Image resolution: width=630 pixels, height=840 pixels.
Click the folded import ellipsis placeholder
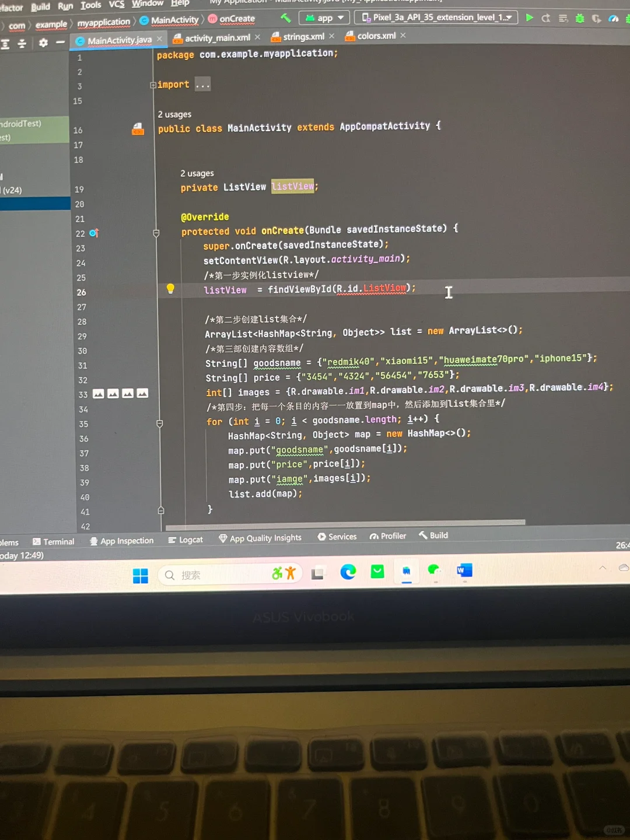[202, 85]
